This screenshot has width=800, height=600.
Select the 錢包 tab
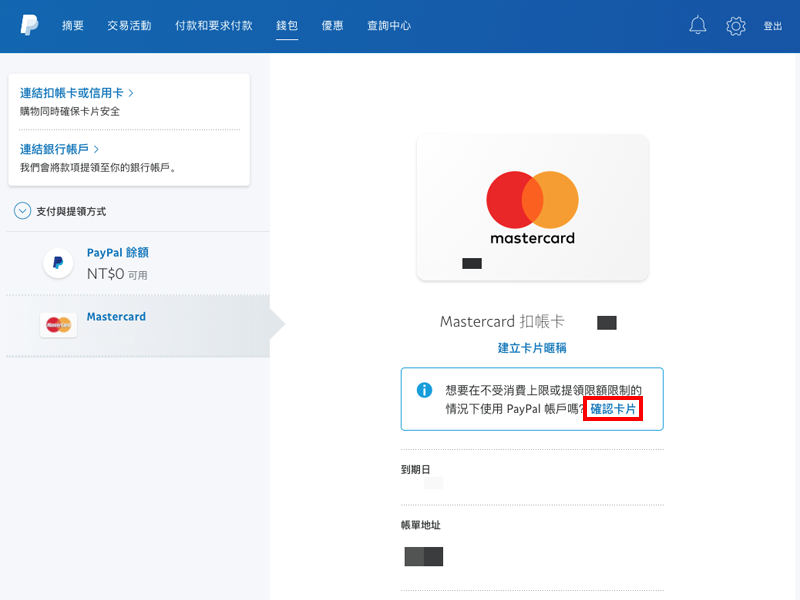tap(287, 26)
